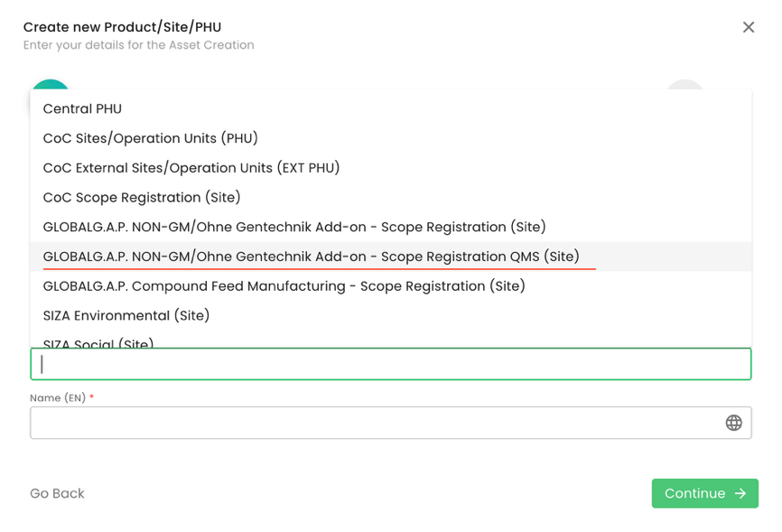Click the Name (EN) text field
The height and width of the screenshot is (532, 782).
[375, 423]
